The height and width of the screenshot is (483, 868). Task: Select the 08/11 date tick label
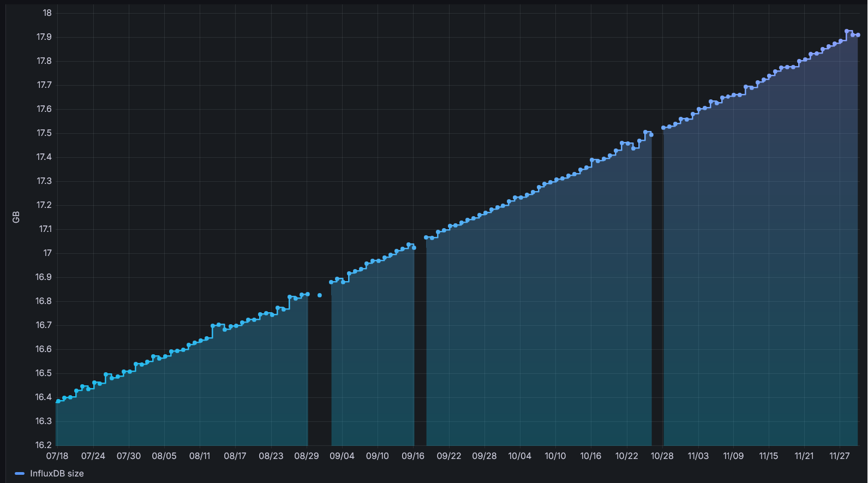pyautogui.click(x=200, y=456)
